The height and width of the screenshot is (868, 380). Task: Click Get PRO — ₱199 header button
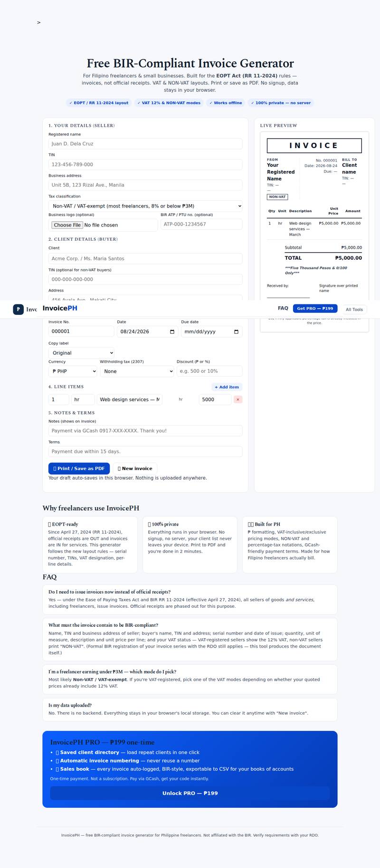click(x=315, y=309)
